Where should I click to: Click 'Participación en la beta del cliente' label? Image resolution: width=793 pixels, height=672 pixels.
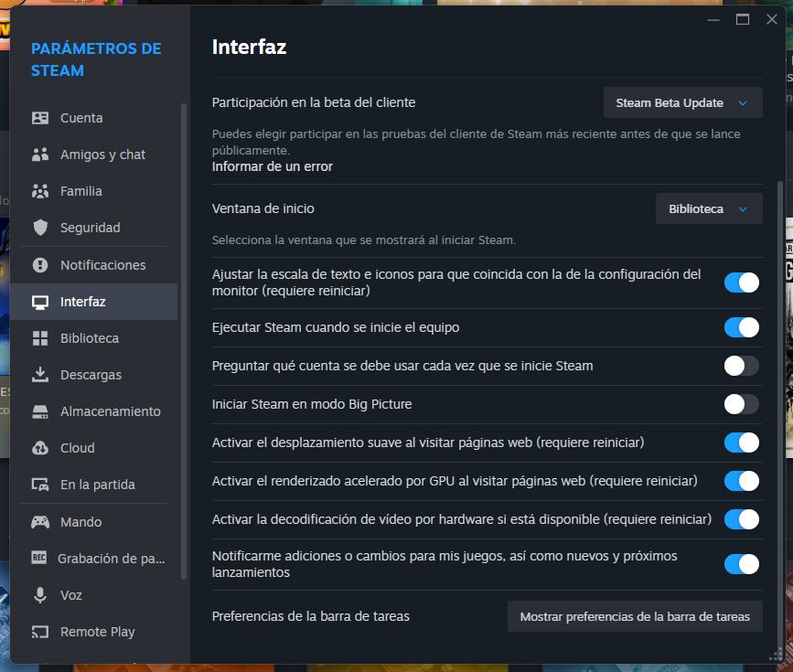click(x=314, y=102)
